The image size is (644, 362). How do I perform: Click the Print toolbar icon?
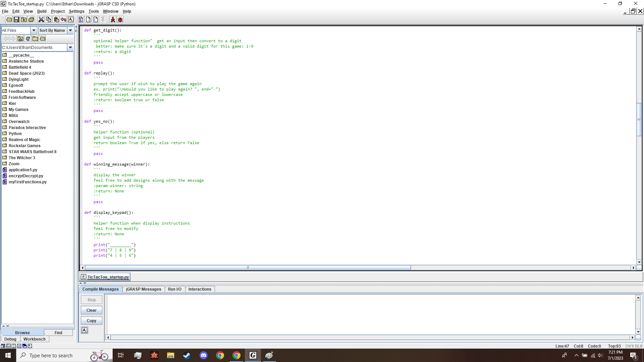[31, 20]
